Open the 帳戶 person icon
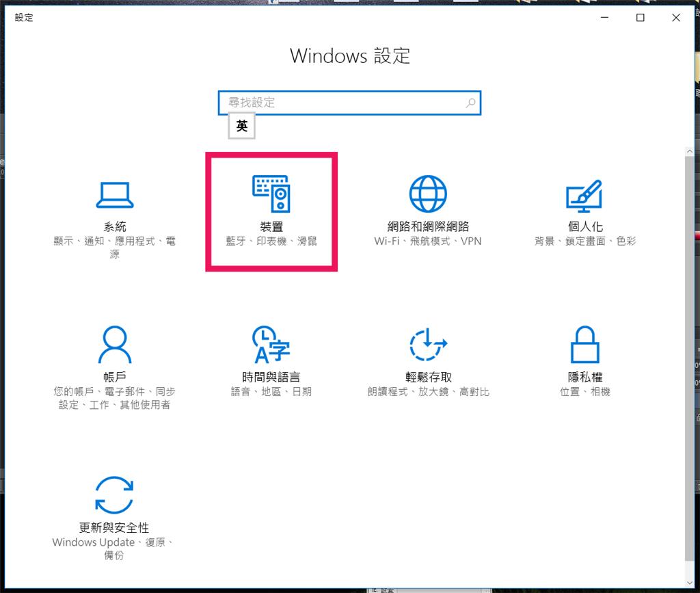 [x=115, y=344]
